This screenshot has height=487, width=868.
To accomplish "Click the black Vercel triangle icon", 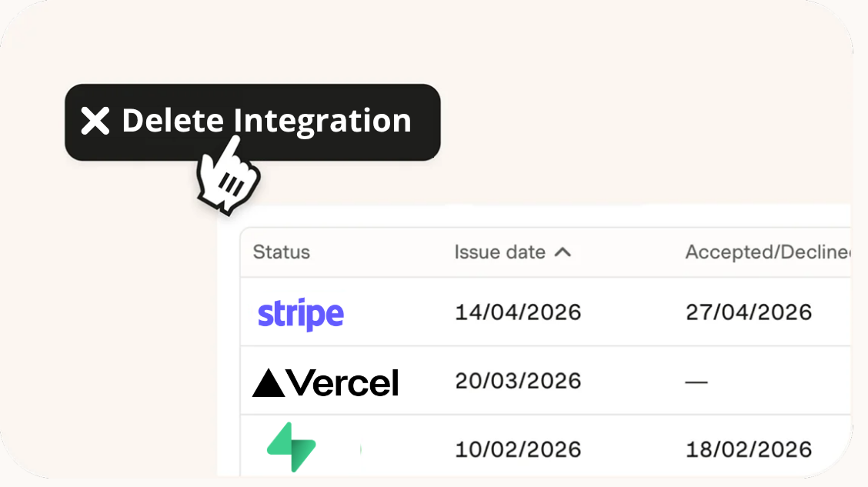I will click(269, 383).
